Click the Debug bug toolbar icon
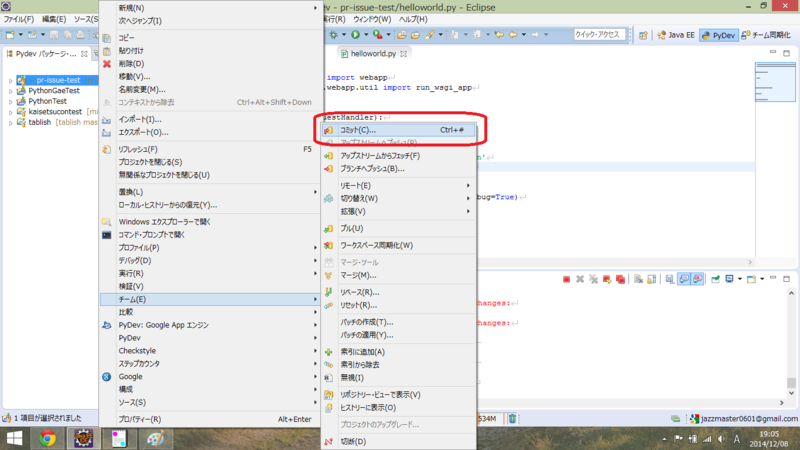 [333, 35]
